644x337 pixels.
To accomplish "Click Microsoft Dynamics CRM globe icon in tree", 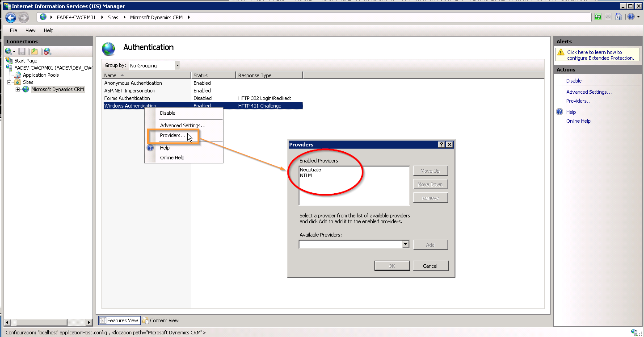I will click(x=26, y=89).
